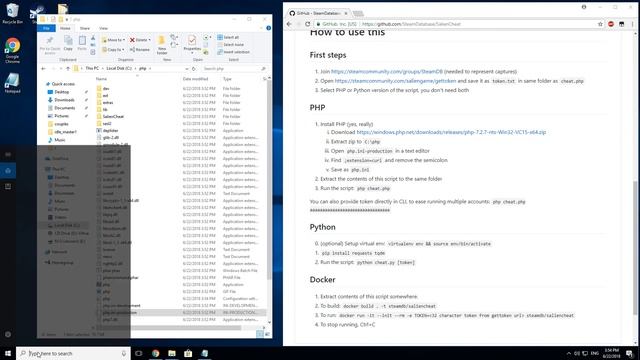The height and width of the screenshot is (360, 640).
Task: Open the Notepad desktop shortcut
Action: pyautogui.click(x=12, y=83)
